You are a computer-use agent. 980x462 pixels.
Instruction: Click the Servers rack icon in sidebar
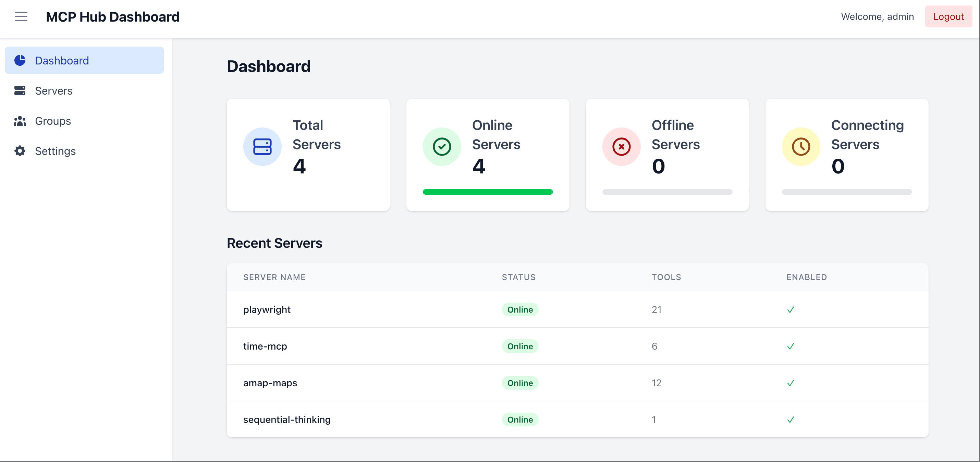pos(20,90)
